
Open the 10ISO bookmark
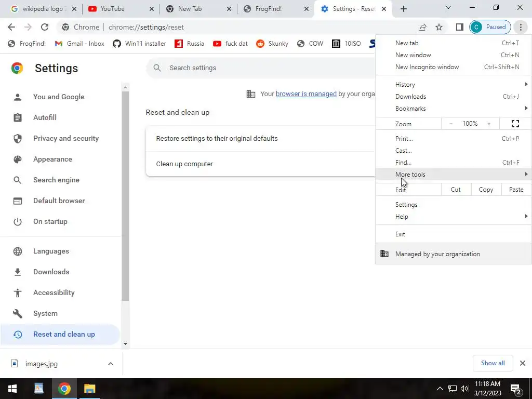point(347,44)
